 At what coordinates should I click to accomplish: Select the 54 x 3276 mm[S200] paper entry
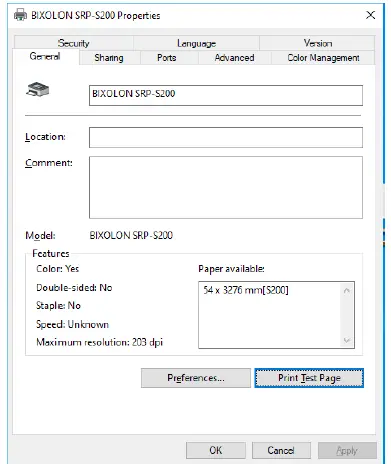point(246,290)
